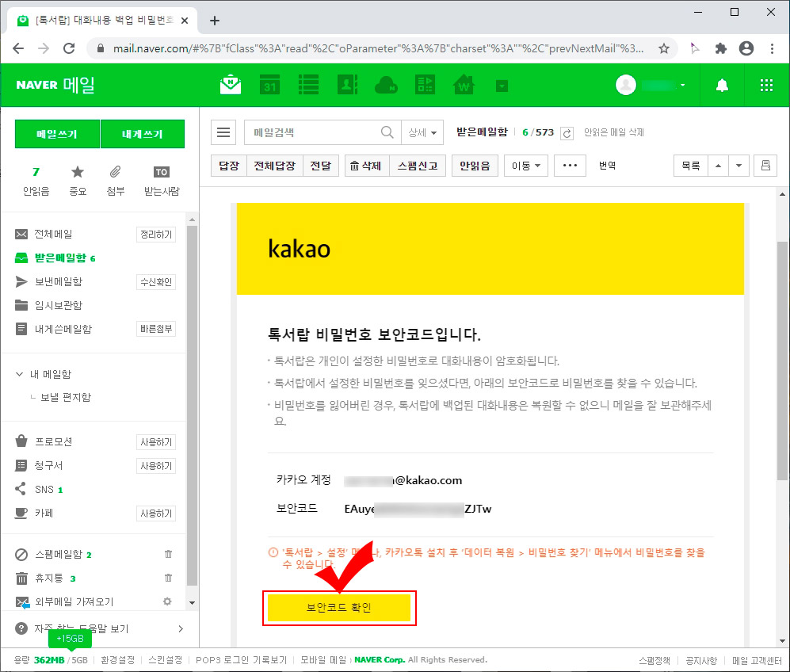Click the profile avatar picture
The image size is (790, 672).
tap(626, 85)
